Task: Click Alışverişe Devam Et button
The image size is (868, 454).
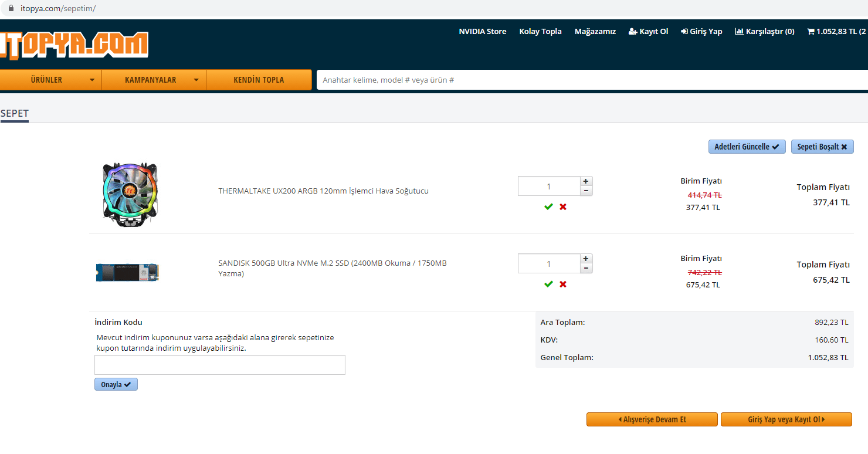Action: (652, 419)
